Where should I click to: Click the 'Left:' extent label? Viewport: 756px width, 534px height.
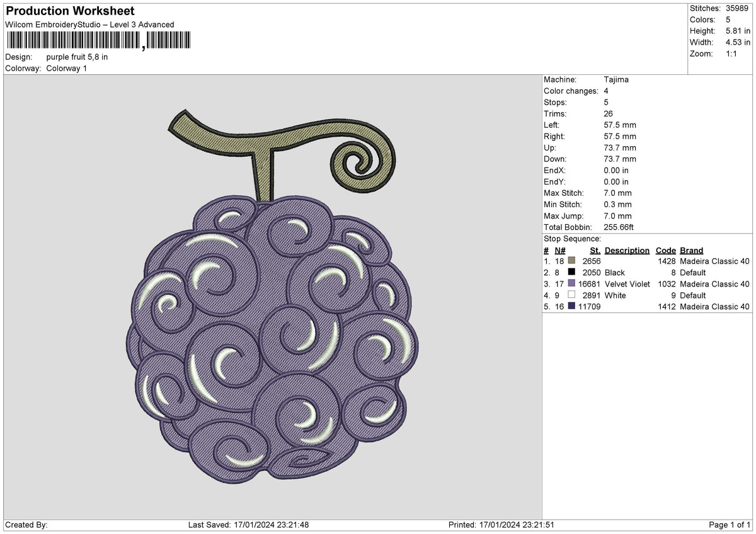tap(552, 125)
